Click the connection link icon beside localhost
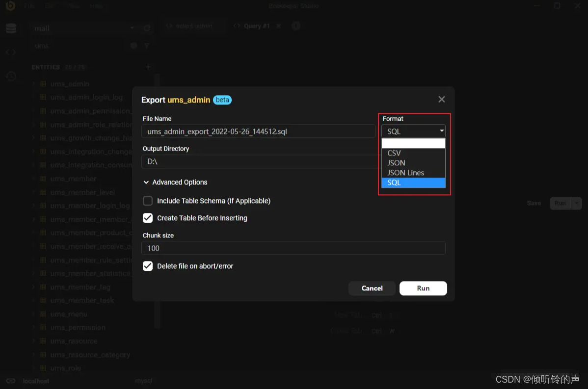The image size is (588, 389). pos(11,381)
